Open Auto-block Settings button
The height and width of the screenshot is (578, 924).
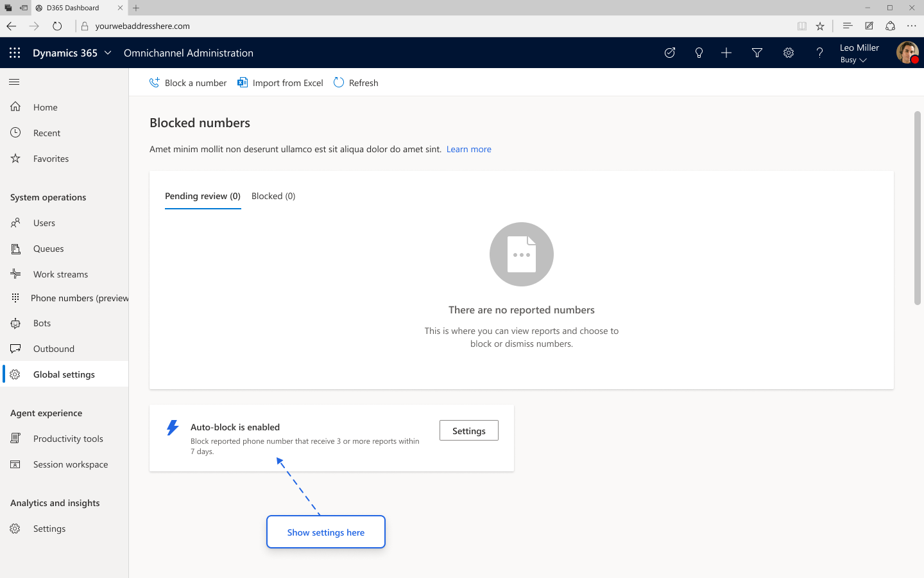point(469,430)
